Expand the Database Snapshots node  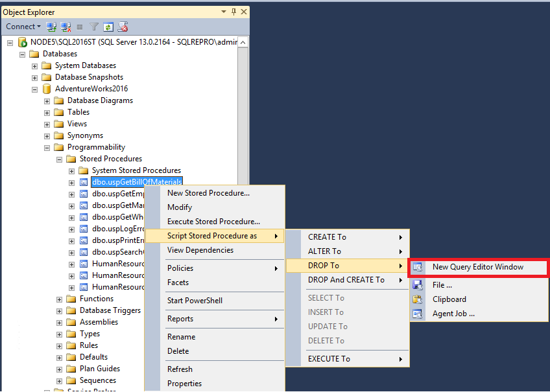click(x=34, y=78)
